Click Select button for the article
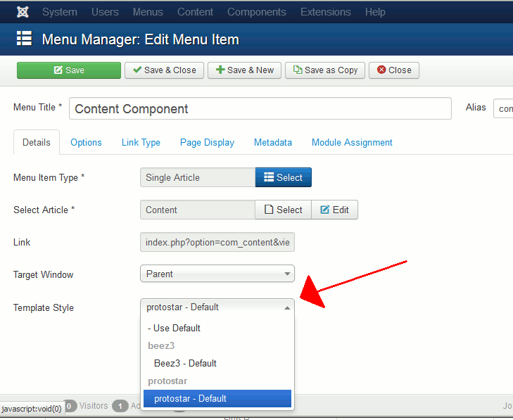This screenshot has height=420, width=513. pos(283,210)
